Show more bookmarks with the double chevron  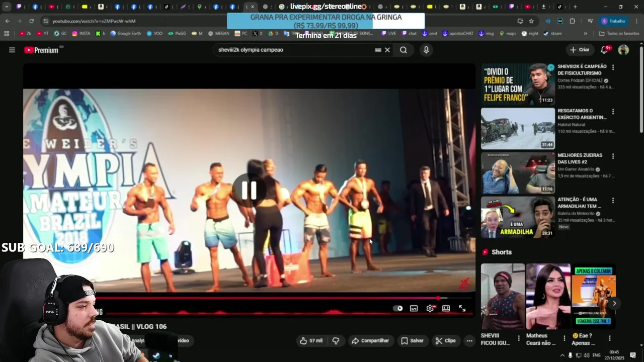585,33
